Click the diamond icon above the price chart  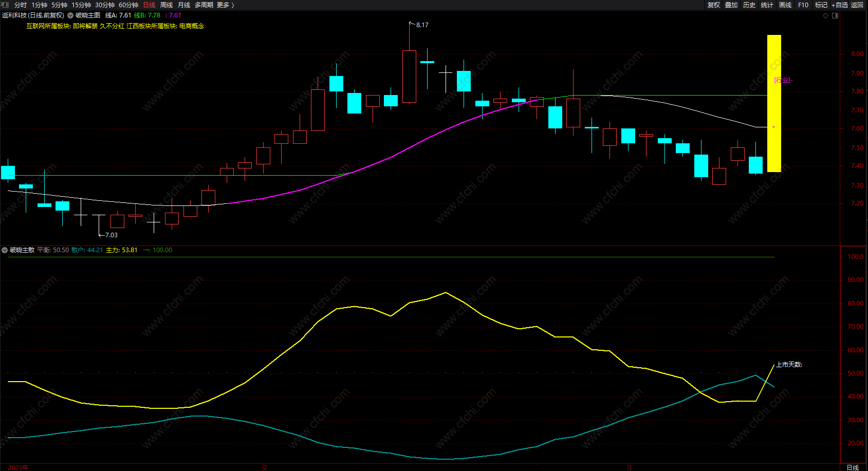[825, 16]
